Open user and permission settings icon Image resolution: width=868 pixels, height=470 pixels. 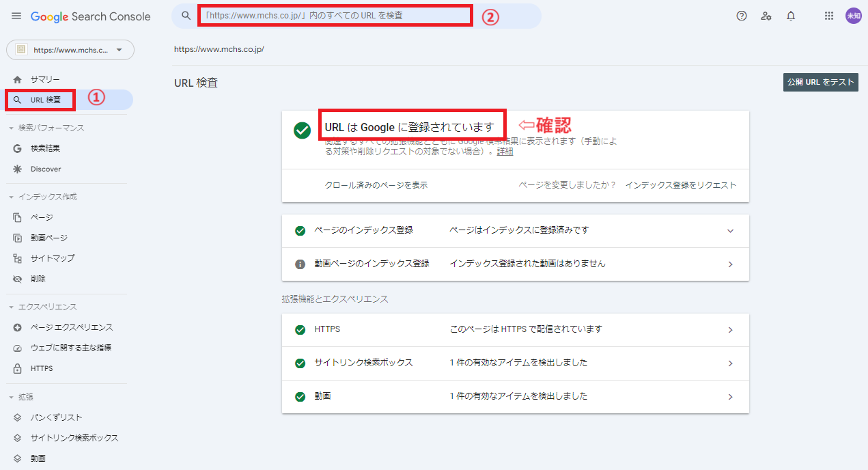(x=766, y=16)
